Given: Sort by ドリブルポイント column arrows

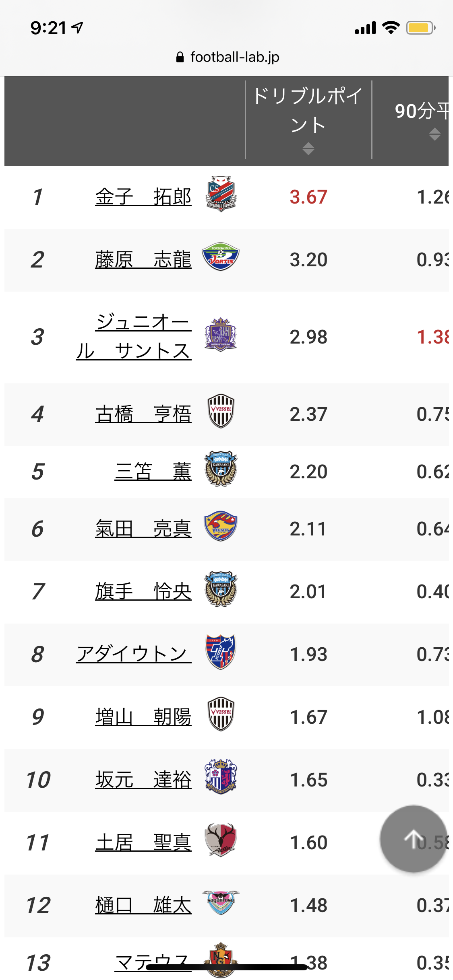Looking at the screenshot, I should coord(308,148).
